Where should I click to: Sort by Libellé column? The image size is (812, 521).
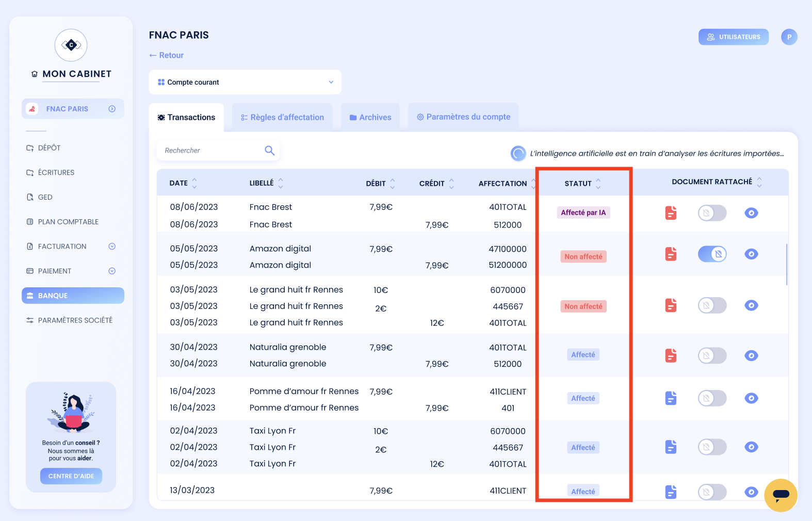(281, 183)
